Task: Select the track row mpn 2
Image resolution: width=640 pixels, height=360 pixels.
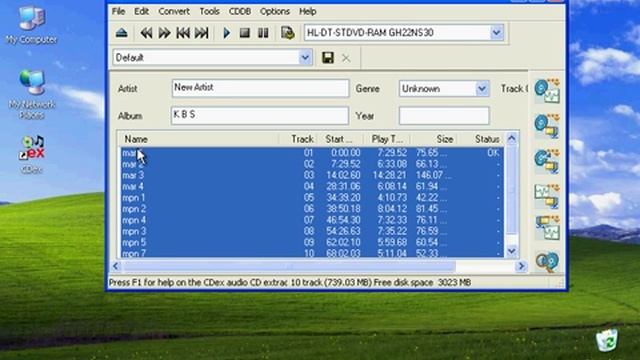Action: click(312, 209)
